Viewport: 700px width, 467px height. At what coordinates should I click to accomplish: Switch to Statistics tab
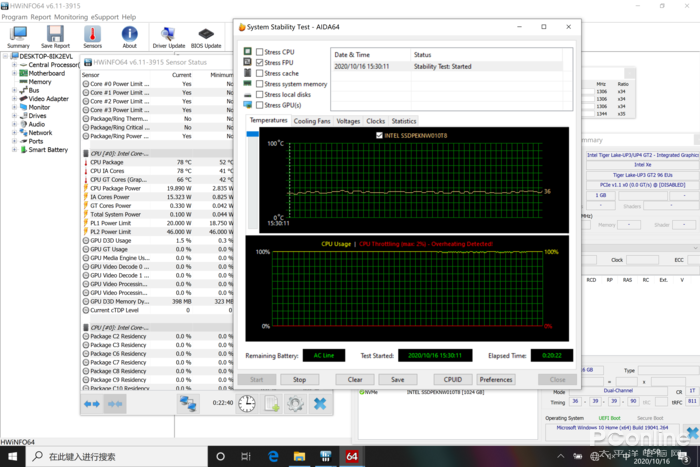click(404, 121)
